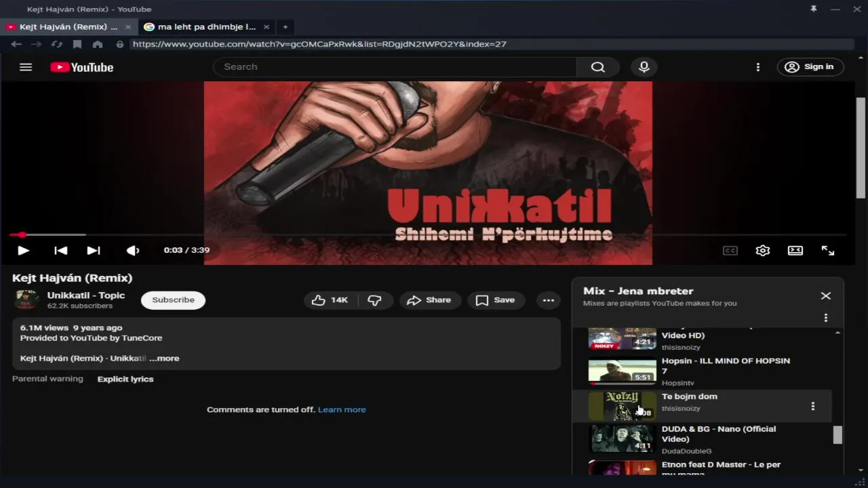Open Learn more about comments turned off
The image size is (868, 488).
click(342, 409)
